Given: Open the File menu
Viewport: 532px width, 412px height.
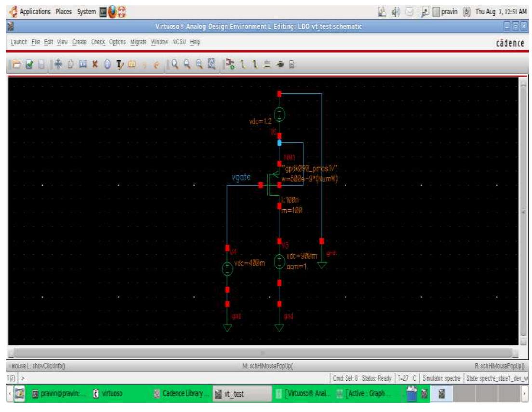Looking at the screenshot, I should 36,42.
